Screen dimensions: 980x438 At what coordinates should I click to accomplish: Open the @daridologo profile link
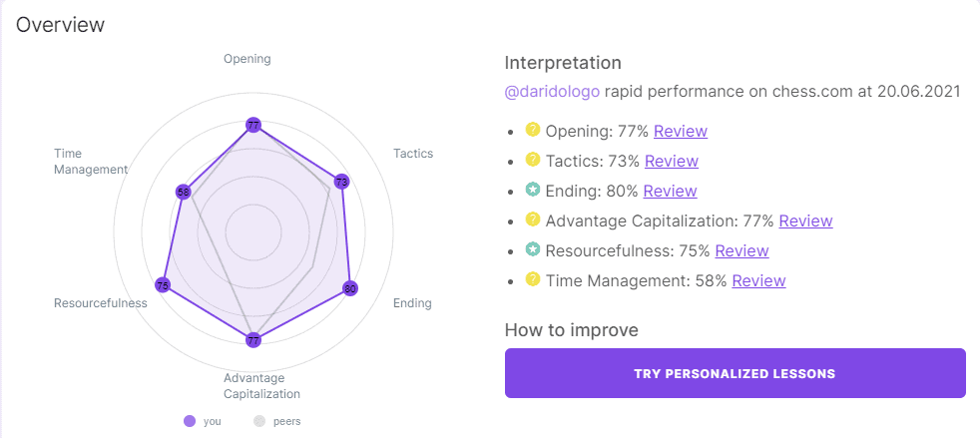point(552,91)
